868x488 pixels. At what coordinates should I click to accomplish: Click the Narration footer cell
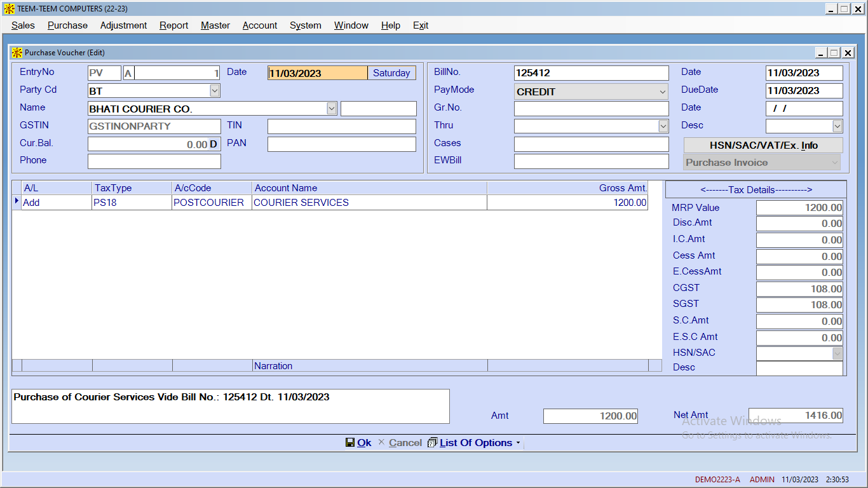coord(370,366)
